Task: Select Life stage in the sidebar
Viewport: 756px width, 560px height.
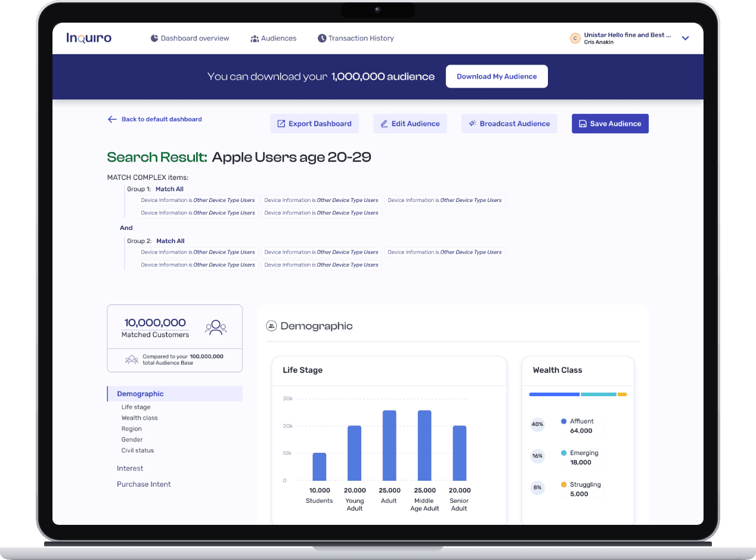Action: point(136,407)
